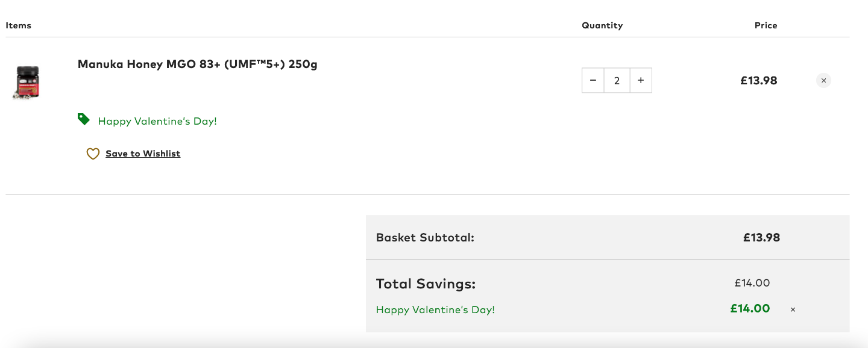
Task: Click the Price column header
Action: 766,25
